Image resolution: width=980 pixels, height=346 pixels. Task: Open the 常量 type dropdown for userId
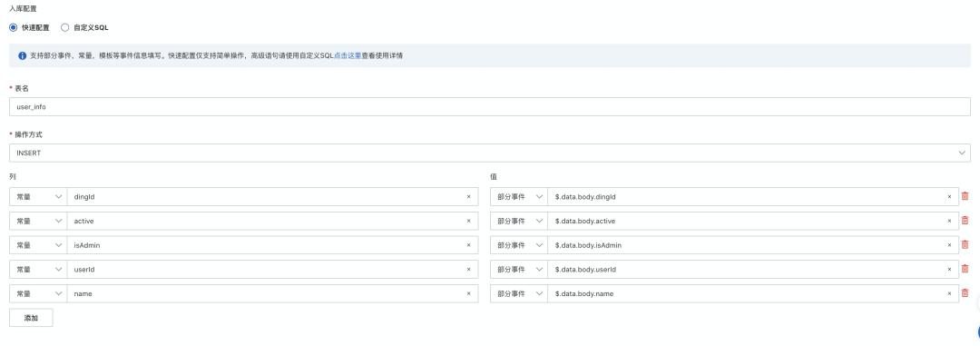(38, 269)
